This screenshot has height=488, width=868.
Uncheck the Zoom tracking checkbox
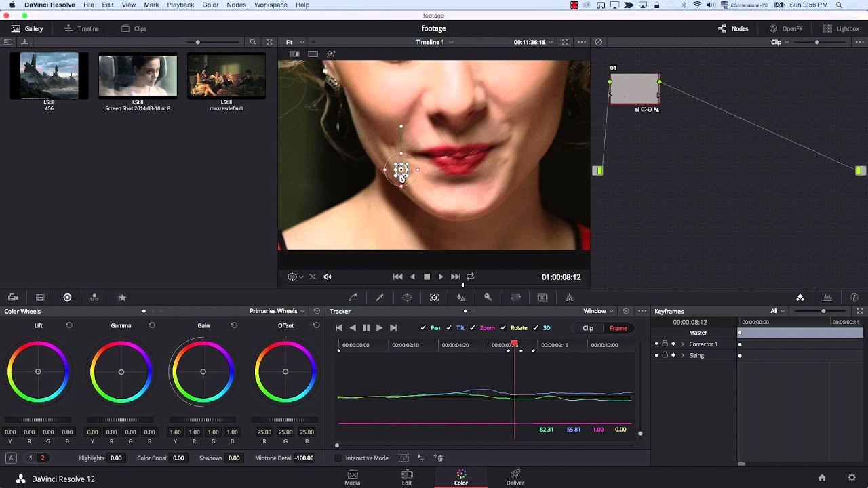coord(472,328)
